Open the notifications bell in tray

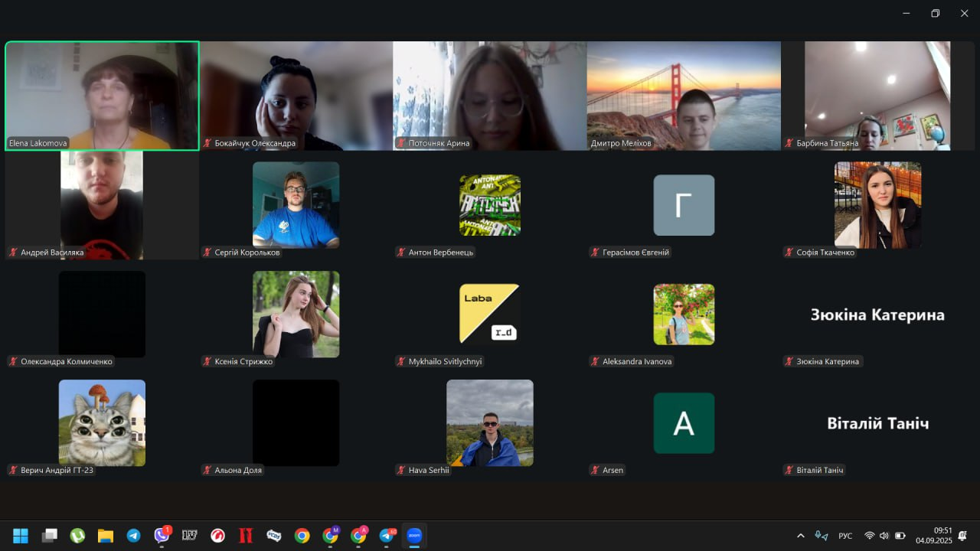(x=962, y=536)
